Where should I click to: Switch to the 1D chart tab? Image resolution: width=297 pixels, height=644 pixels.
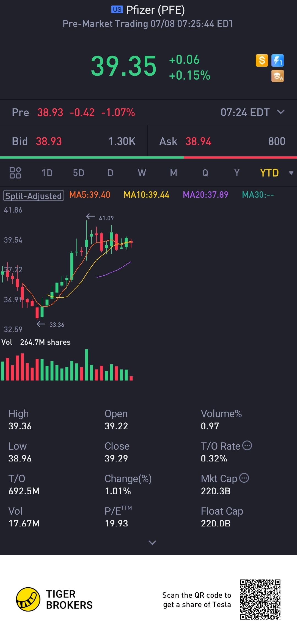pyautogui.click(x=47, y=173)
